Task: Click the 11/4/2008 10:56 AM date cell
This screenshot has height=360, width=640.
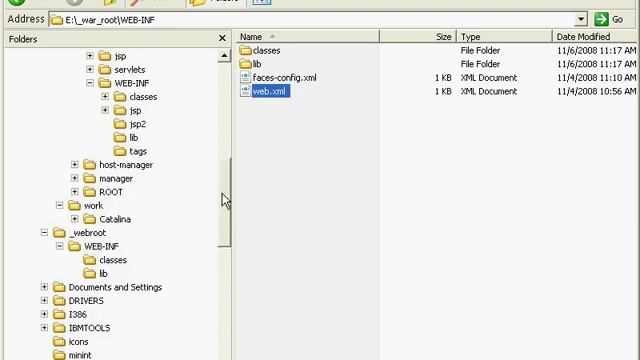Action: coord(596,91)
